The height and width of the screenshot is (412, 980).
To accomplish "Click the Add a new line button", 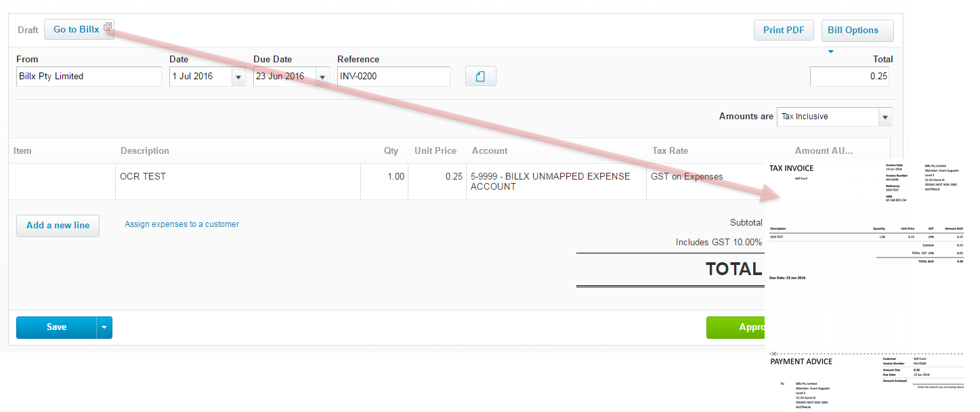I will coord(58,226).
